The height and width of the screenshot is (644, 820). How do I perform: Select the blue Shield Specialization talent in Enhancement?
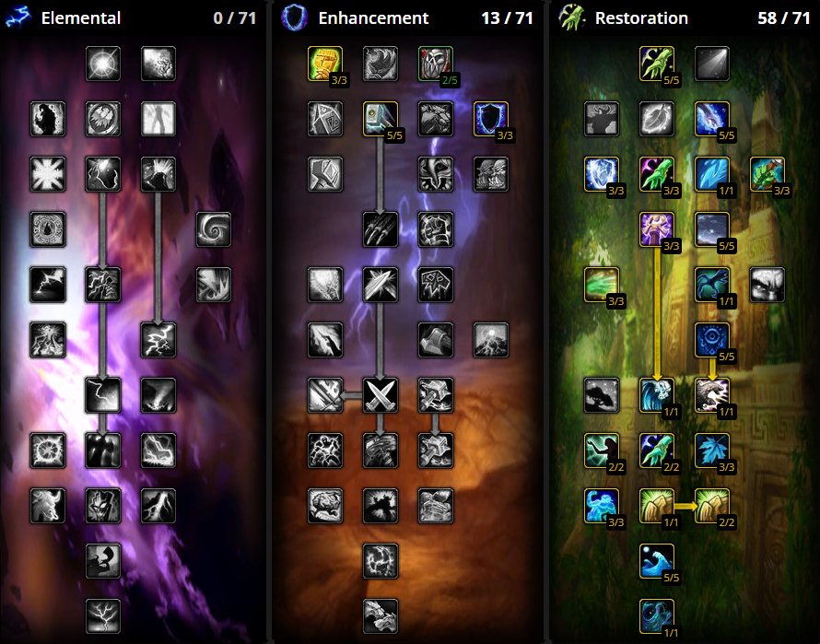pos(491,119)
